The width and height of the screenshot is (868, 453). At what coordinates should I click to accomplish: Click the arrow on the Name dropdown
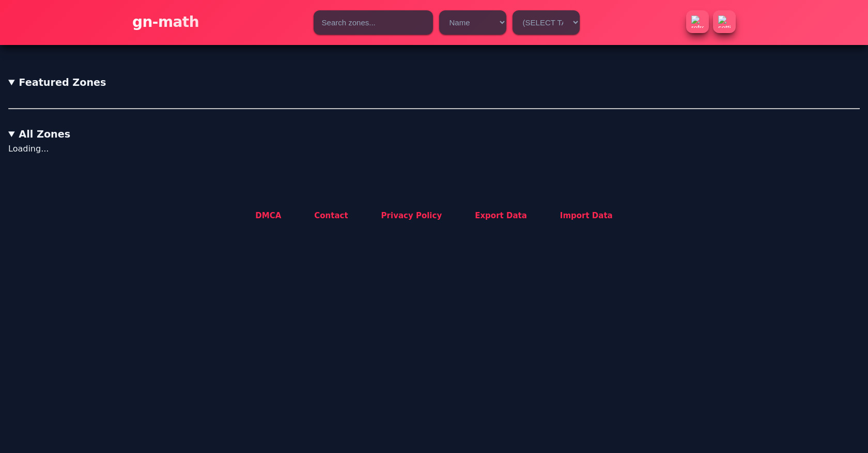502,23
